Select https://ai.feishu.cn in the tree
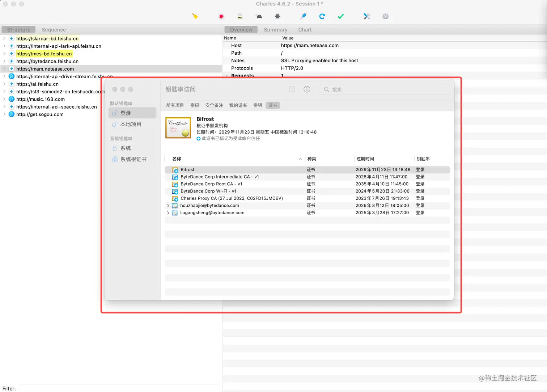 [37, 84]
